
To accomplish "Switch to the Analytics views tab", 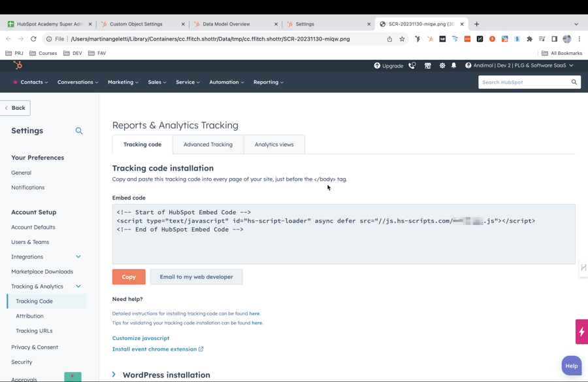I will point(274,145).
